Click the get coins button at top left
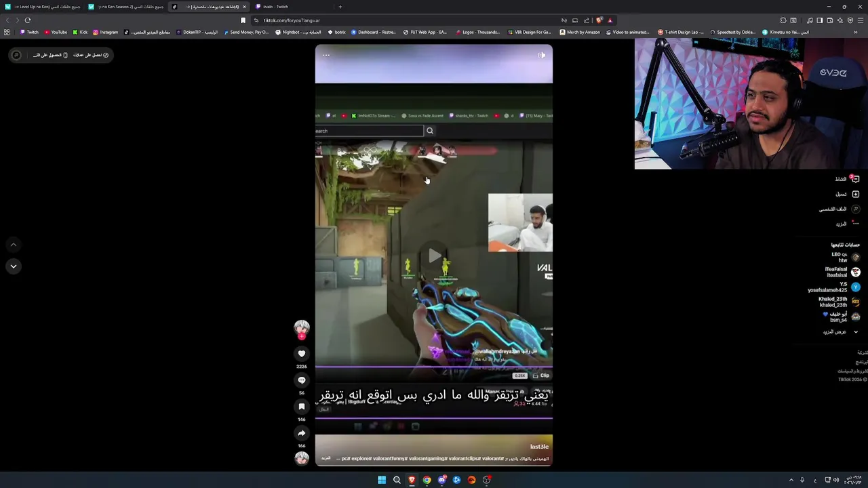This screenshot has height=488, width=868. pos(92,55)
